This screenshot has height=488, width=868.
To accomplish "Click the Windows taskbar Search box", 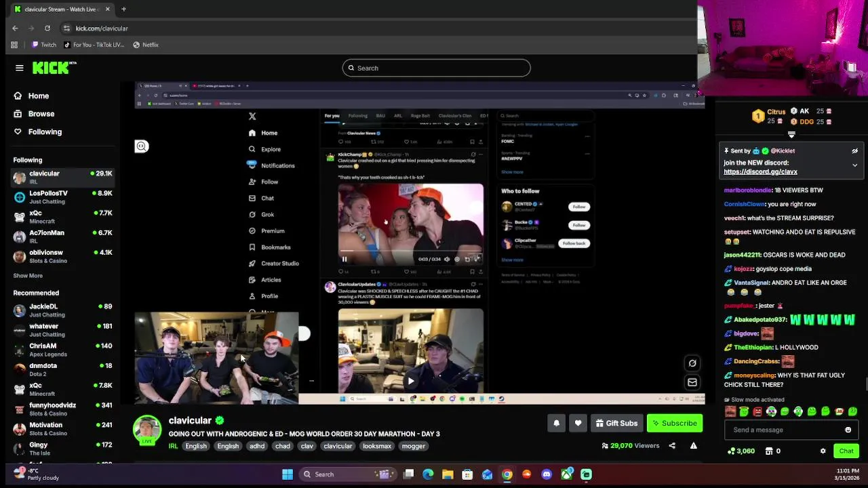I will (x=347, y=474).
